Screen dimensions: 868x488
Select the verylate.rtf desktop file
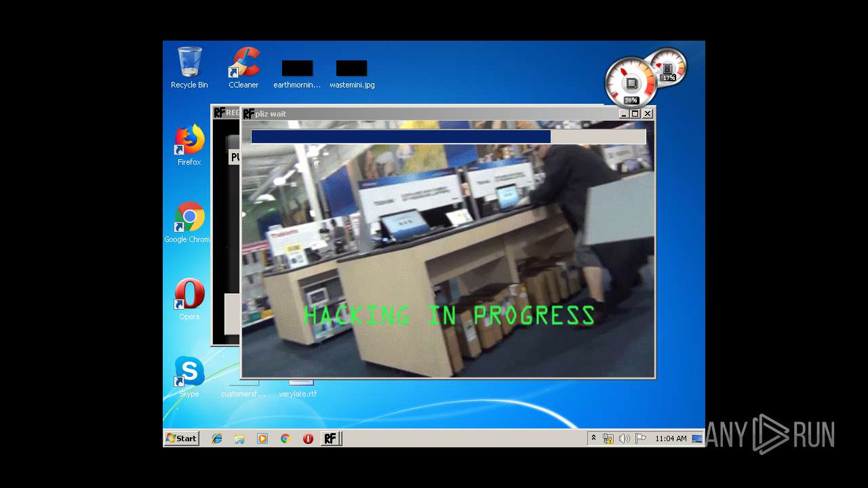click(298, 389)
